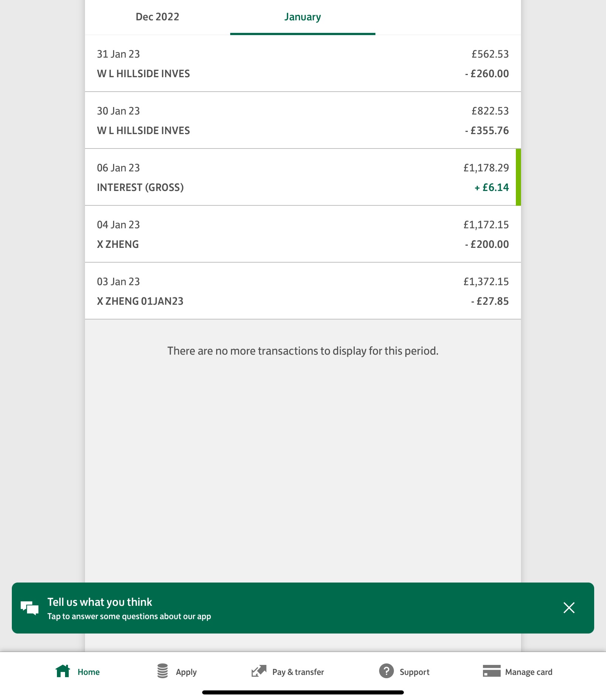Open the X ZHENG 01JAN23 transaction
Image resolution: width=606 pixels, height=700 pixels.
(303, 291)
